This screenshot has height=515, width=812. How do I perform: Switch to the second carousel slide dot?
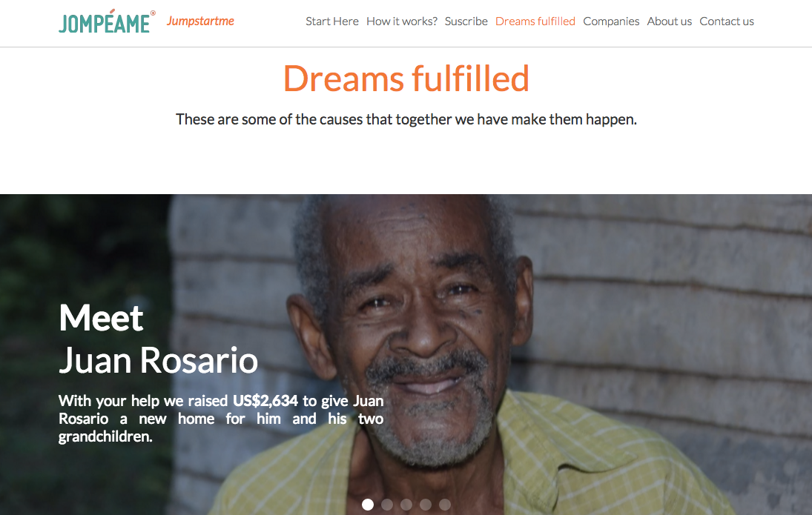pos(387,505)
